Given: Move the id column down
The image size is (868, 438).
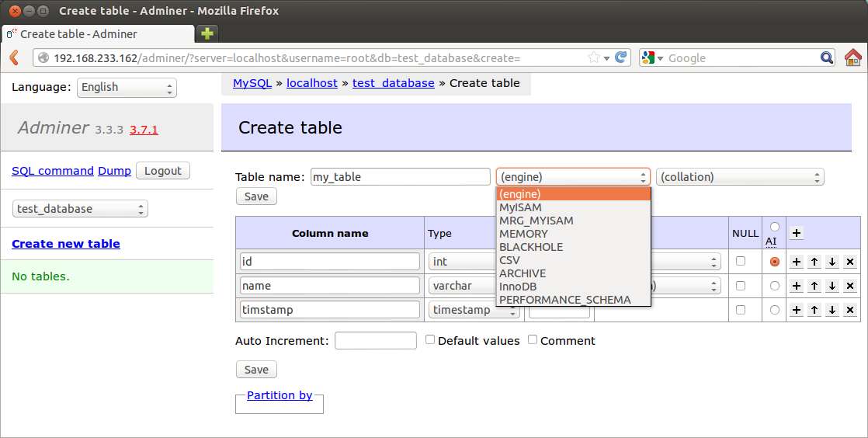Looking at the screenshot, I should pos(832,262).
